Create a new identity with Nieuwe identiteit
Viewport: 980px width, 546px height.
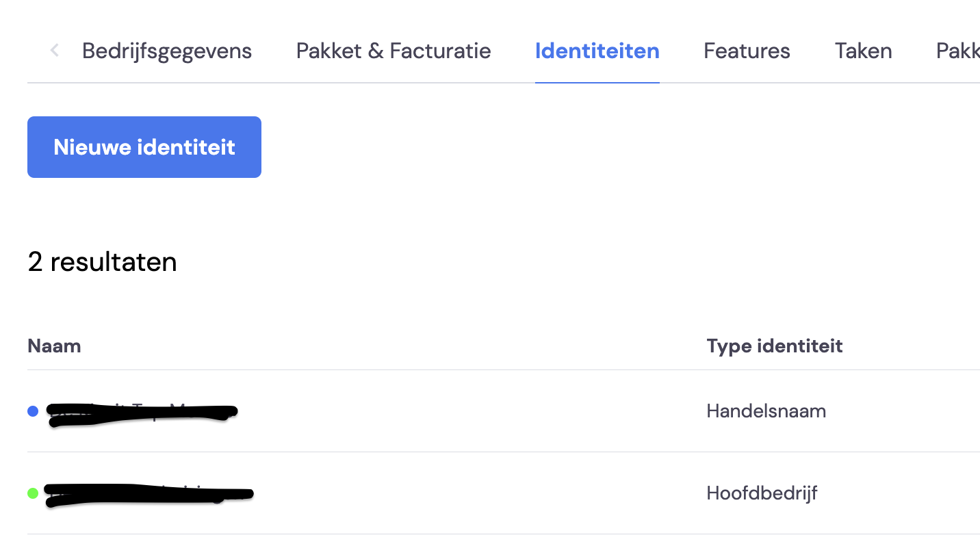point(144,147)
